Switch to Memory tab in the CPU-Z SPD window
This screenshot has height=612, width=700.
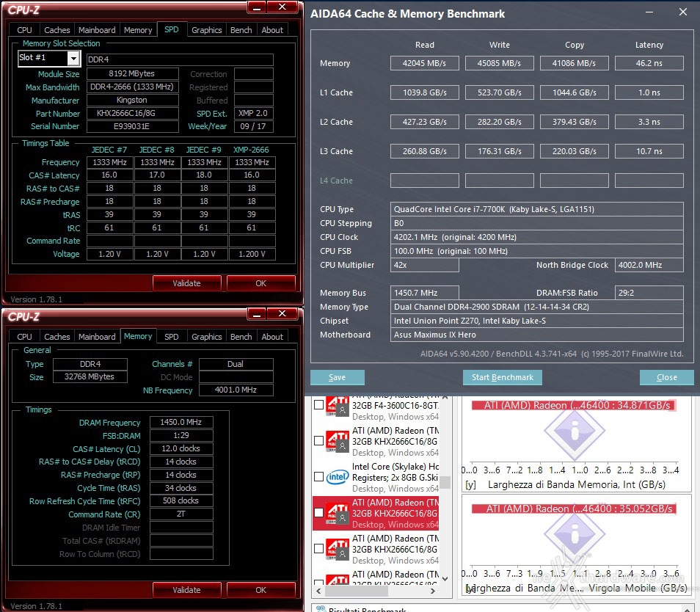(x=138, y=30)
